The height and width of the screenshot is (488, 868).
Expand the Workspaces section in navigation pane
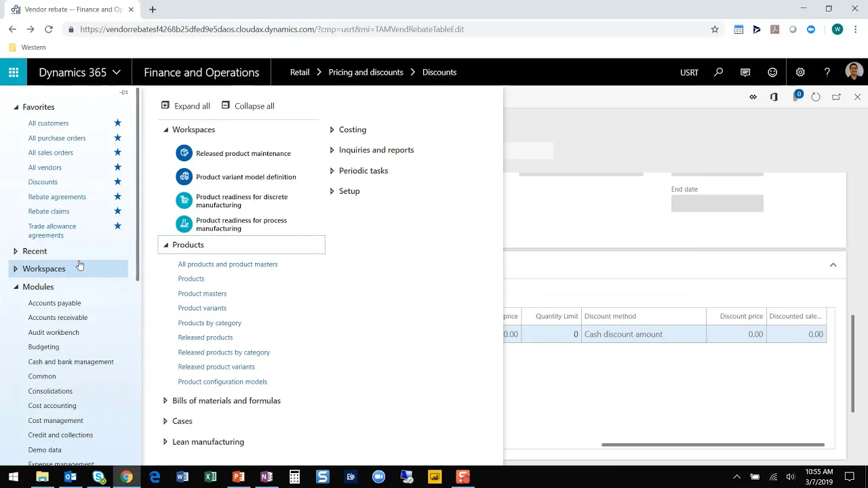16,269
